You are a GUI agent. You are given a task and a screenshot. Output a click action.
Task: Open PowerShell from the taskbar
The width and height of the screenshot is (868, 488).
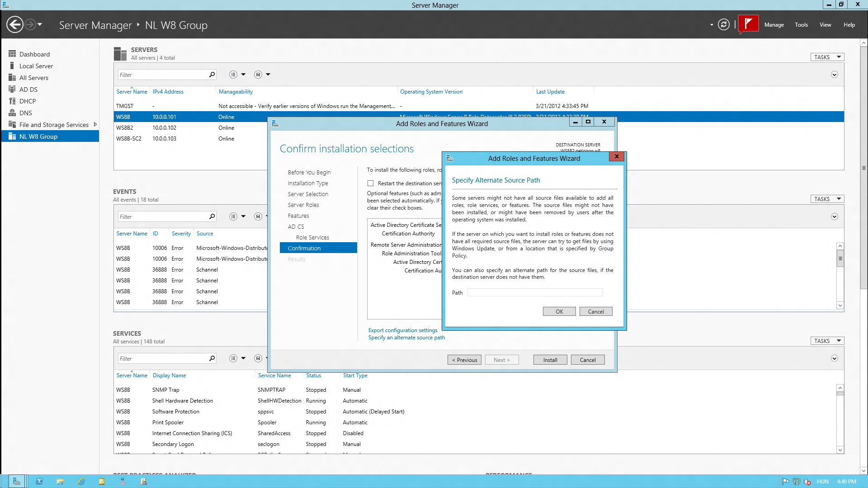pyautogui.click(x=39, y=481)
